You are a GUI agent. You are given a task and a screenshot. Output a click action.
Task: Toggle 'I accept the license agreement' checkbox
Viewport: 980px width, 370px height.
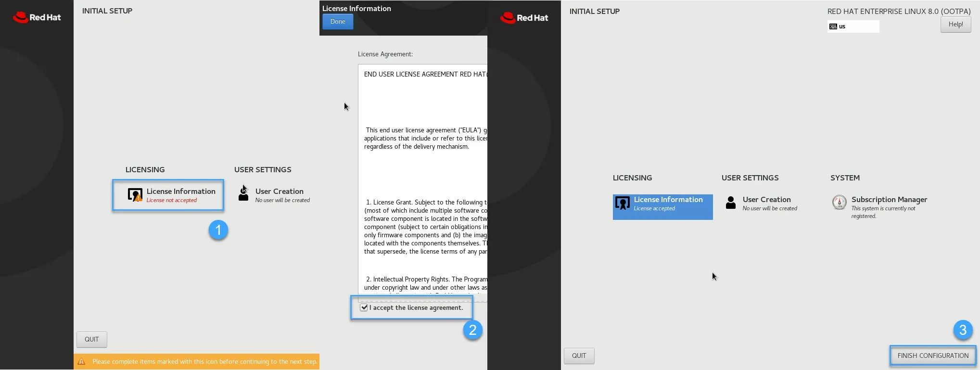coord(364,308)
